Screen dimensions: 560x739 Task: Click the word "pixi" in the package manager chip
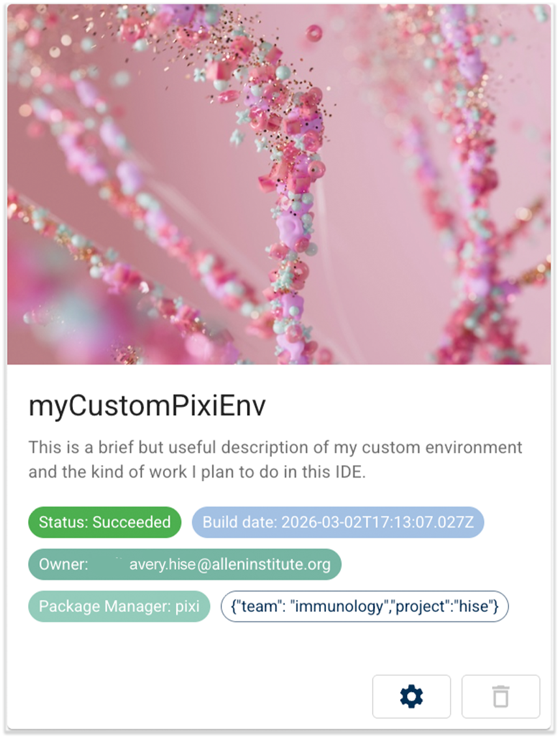tap(187, 606)
